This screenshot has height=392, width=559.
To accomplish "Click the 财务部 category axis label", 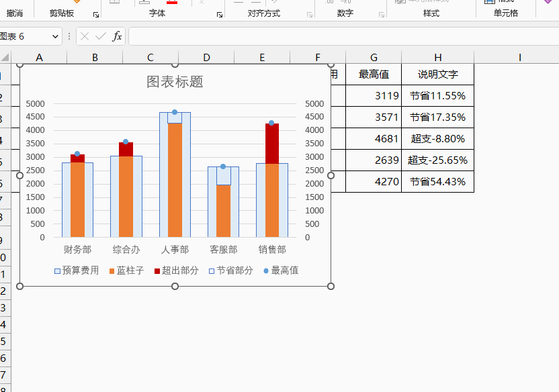I will coord(78,250).
